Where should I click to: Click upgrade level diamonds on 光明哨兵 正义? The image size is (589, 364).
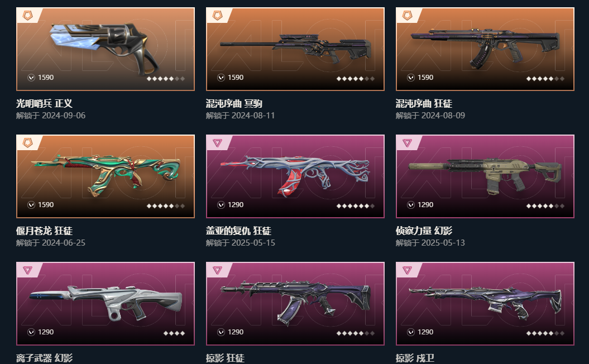pyautogui.click(x=166, y=79)
